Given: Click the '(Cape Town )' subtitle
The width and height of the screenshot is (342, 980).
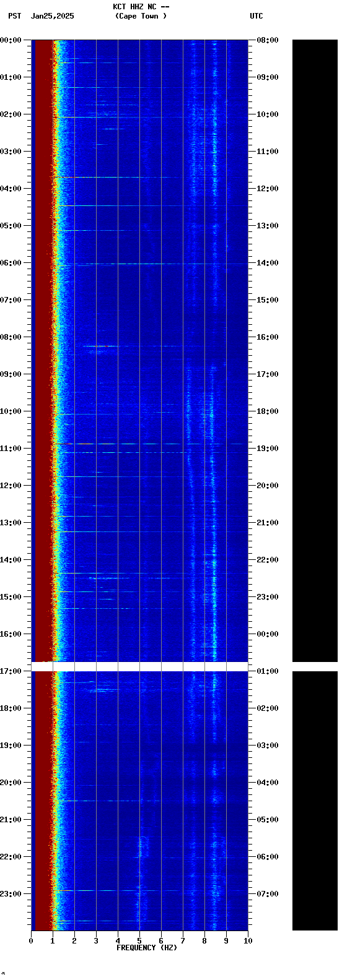Looking at the screenshot, I should click(141, 16).
